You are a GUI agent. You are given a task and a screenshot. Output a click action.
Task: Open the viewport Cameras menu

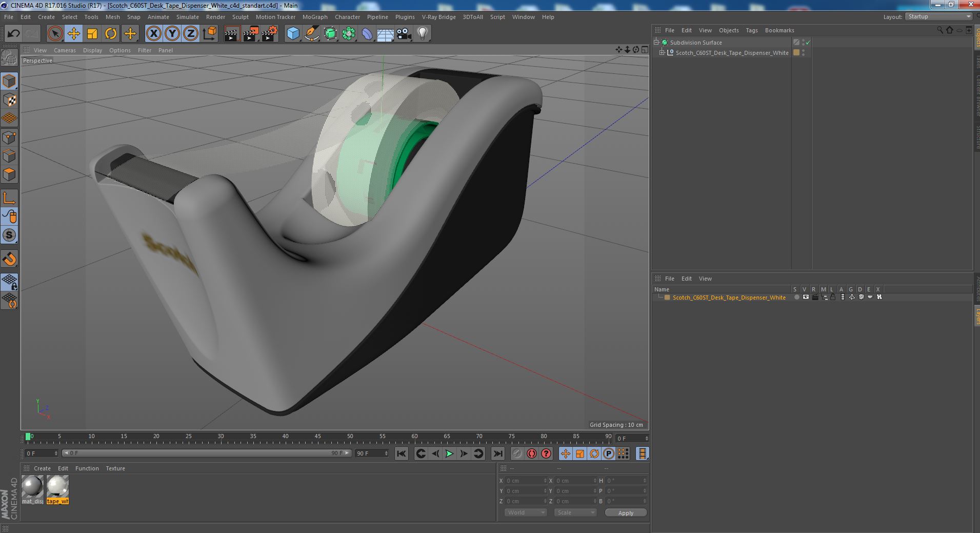(65, 50)
